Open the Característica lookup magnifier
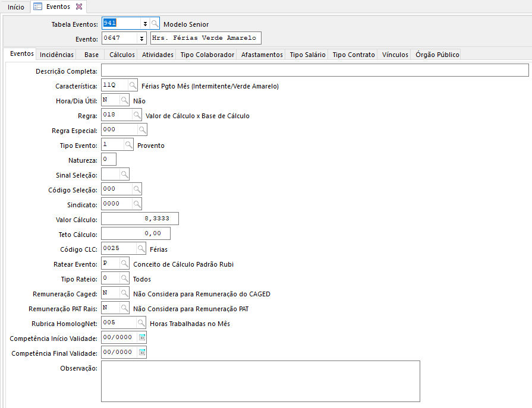 [133, 86]
